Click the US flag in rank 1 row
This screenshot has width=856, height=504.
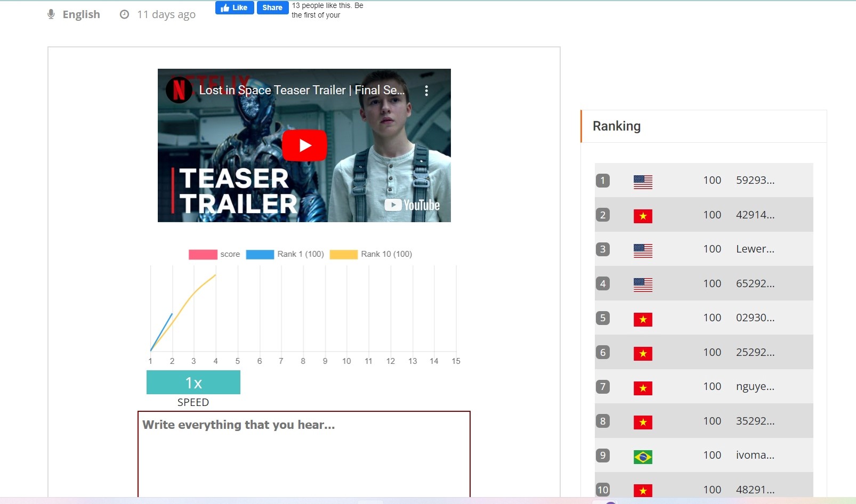tap(643, 182)
